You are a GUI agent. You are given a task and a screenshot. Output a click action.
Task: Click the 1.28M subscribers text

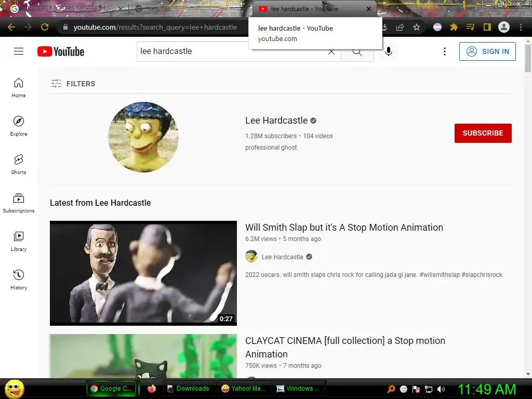(x=271, y=136)
